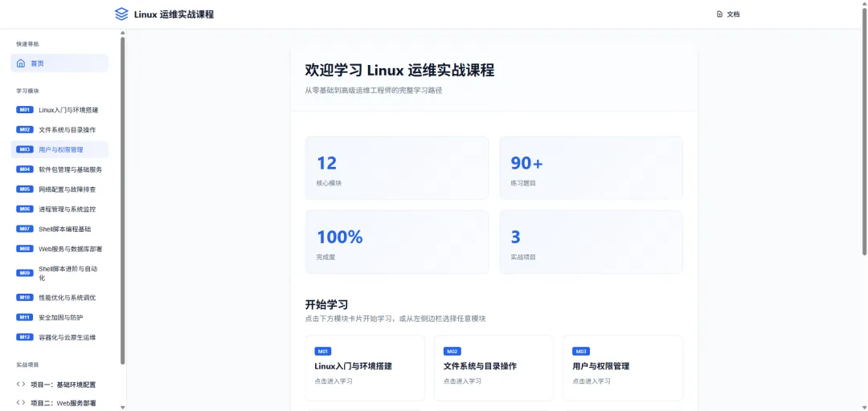Viewport: 868px width, 411px height.
Task: Click the Linux 运维实战课程 header title
Action: [174, 14]
